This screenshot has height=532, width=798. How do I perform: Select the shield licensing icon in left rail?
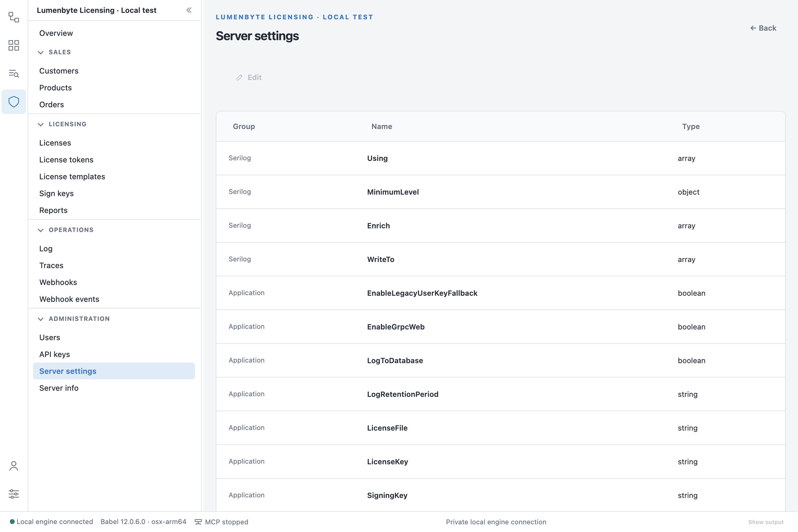pos(13,102)
